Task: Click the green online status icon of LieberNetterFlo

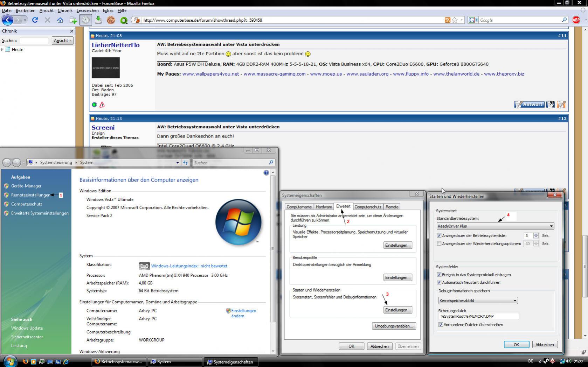Action: pos(94,105)
